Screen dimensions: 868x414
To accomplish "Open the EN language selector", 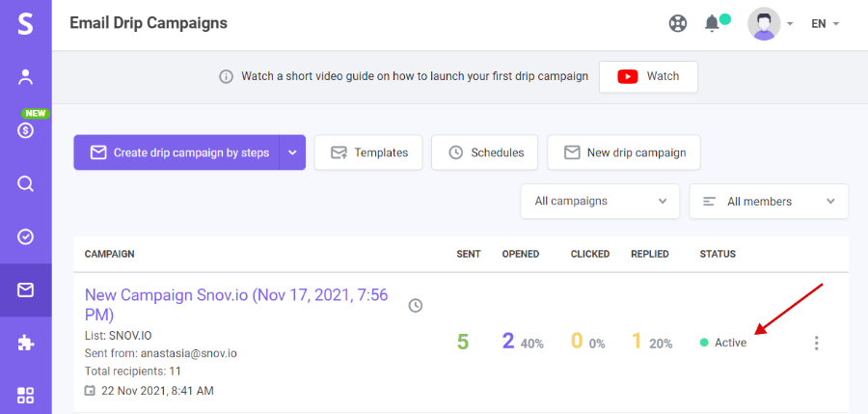I will point(826,24).
